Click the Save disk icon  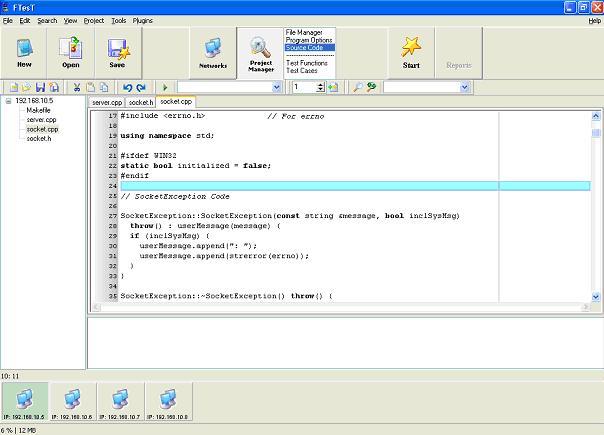coord(117,50)
